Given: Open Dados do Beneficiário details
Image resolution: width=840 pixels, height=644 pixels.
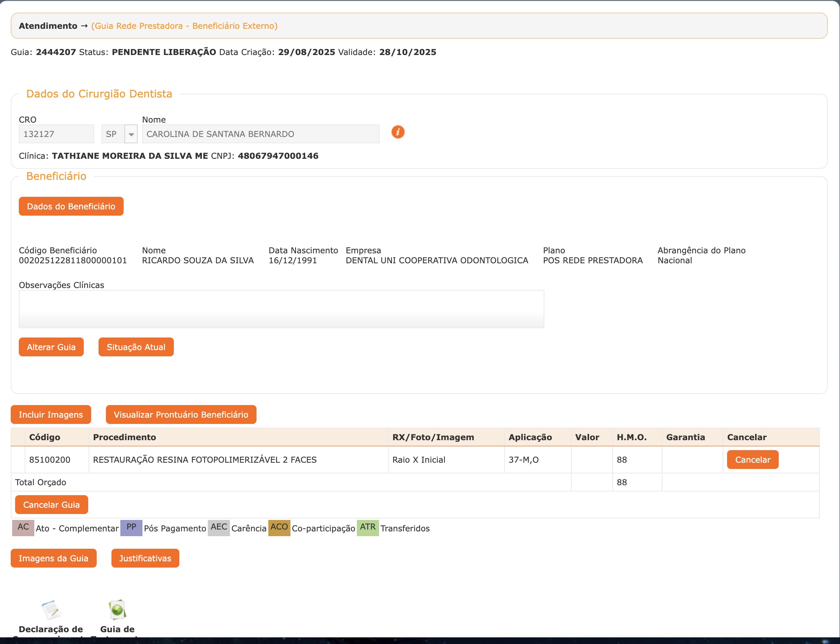Looking at the screenshot, I should (x=71, y=206).
